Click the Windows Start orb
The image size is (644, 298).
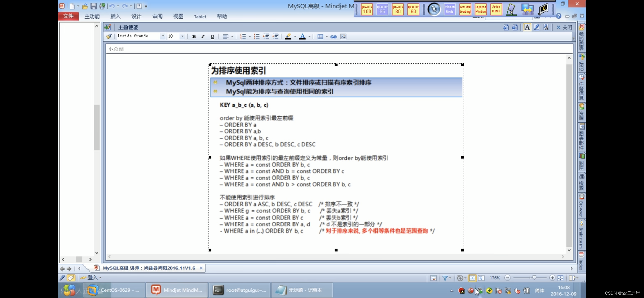coord(69,290)
